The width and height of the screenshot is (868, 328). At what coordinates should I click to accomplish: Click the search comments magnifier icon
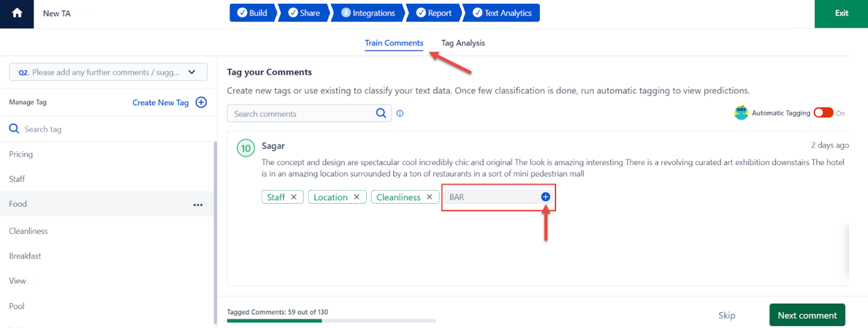point(381,113)
